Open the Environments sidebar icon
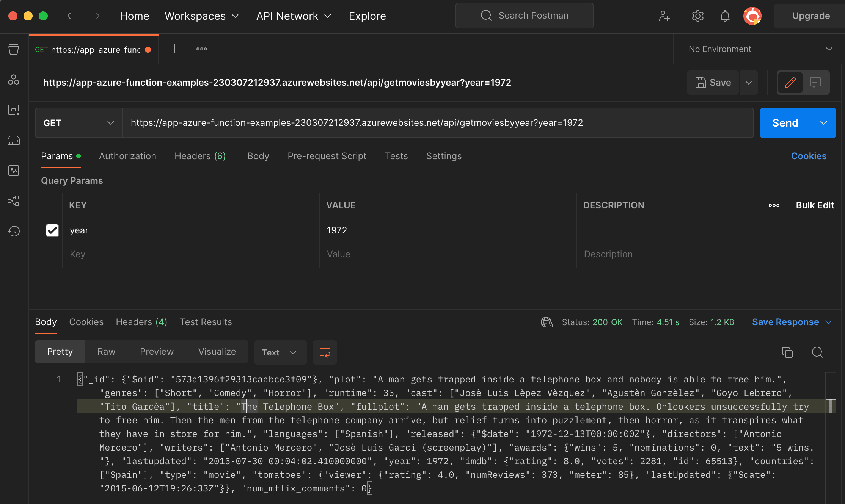The height and width of the screenshot is (504, 845). (14, 110)
